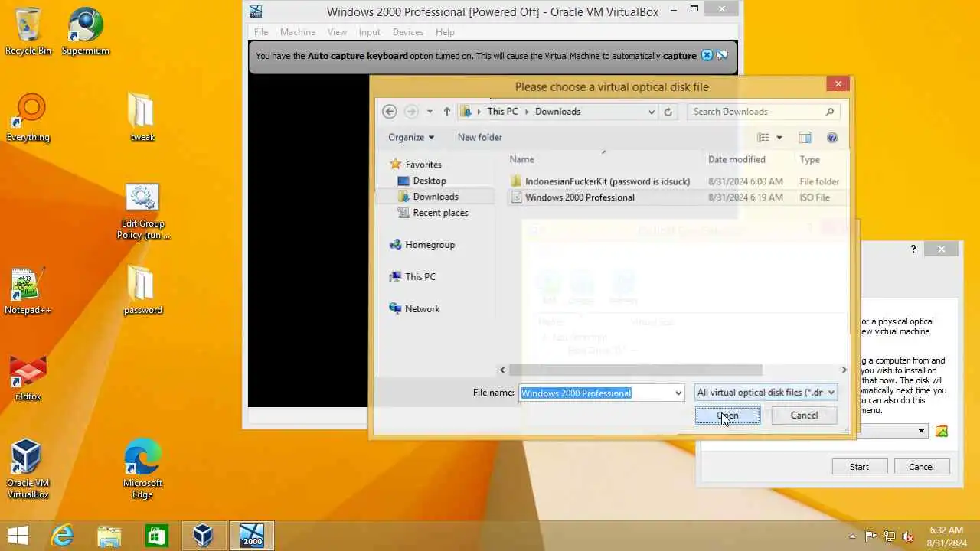Image resolution: width=980 pixels, height=551 pixels.
Task: Launch Microsoft Edge from the desktop
Action: (x=142, y=468)
